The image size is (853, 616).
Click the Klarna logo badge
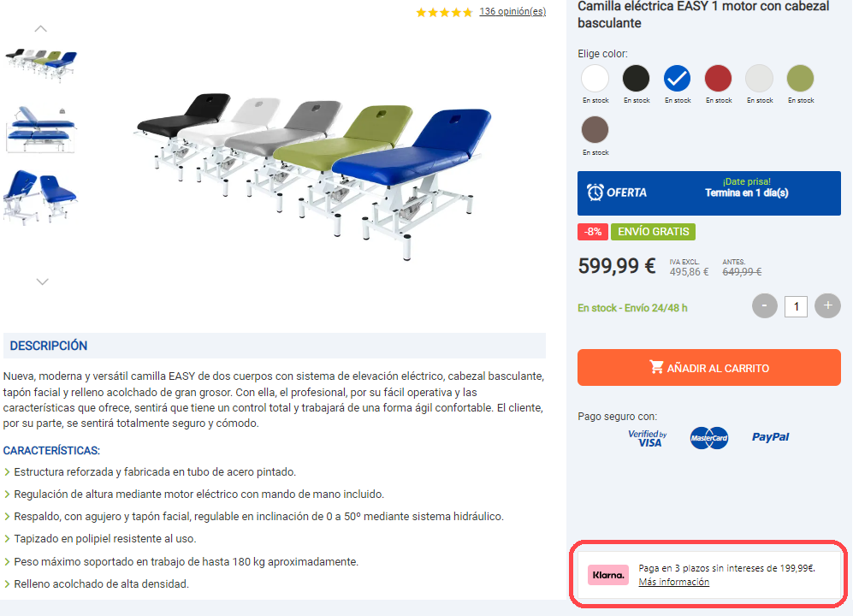pyautogui.click(x=607, y=575)
